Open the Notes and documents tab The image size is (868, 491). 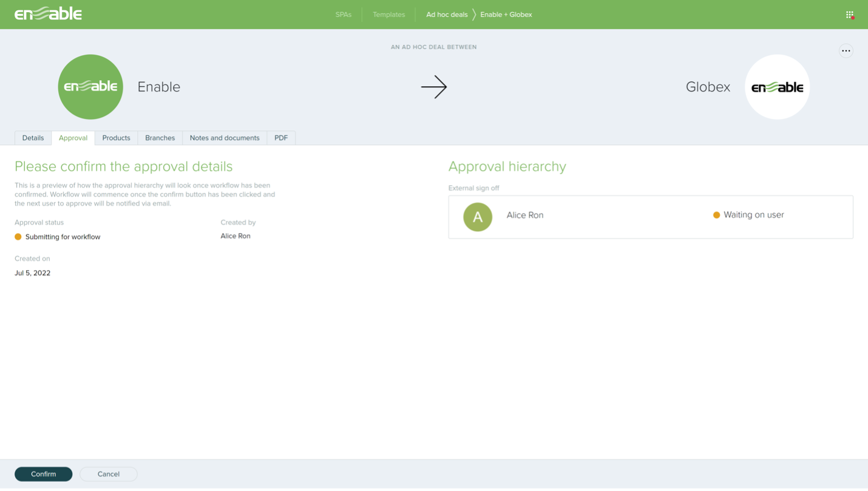tap(224, 138)
